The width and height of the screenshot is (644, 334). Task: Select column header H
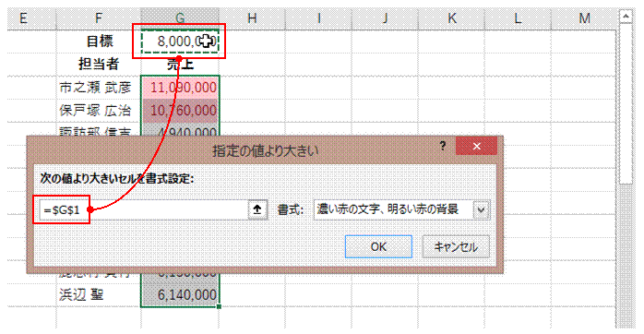[252, 18]
